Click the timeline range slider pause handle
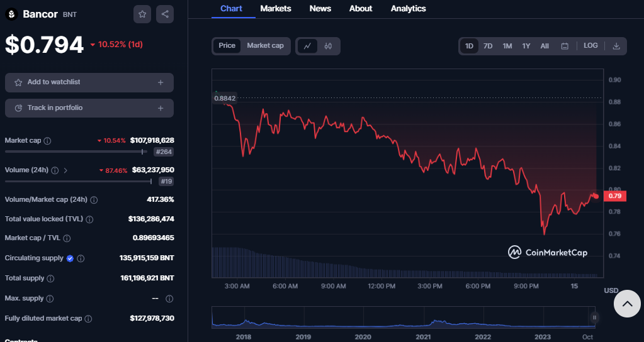644x342 pixels. 594,317
